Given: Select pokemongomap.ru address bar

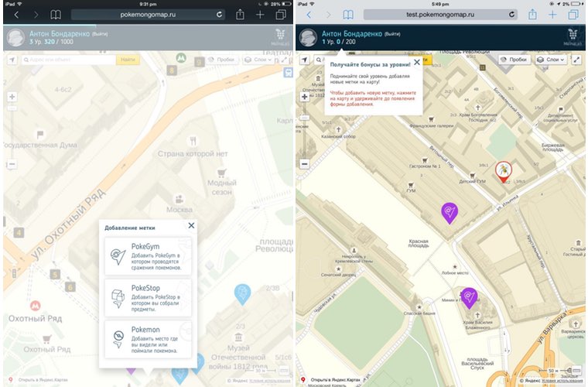Looking at the screenshot, I should (148, 15).
